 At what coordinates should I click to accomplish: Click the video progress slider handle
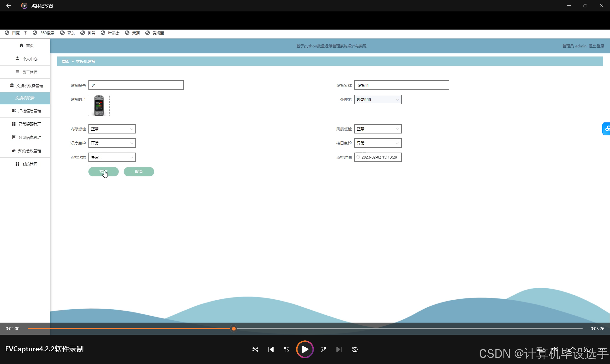click(234, 328)
